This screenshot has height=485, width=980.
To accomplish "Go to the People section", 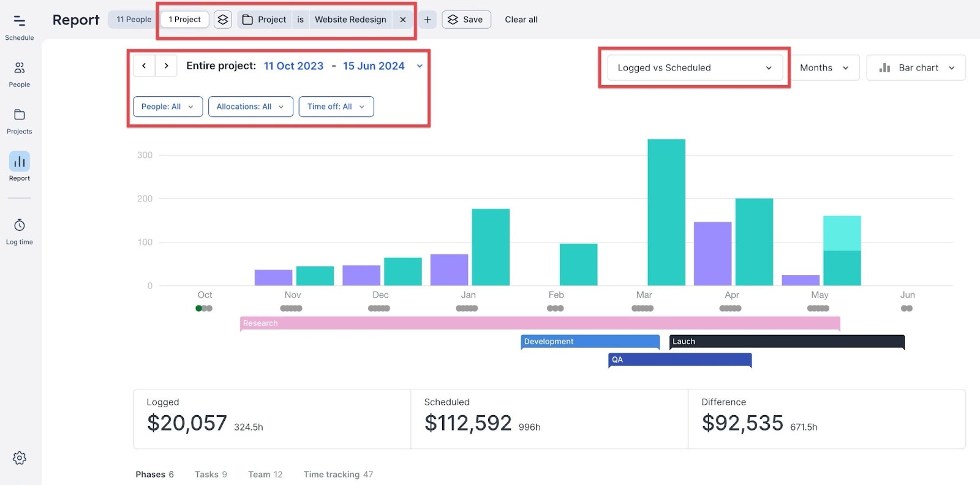I will [19, 73].
